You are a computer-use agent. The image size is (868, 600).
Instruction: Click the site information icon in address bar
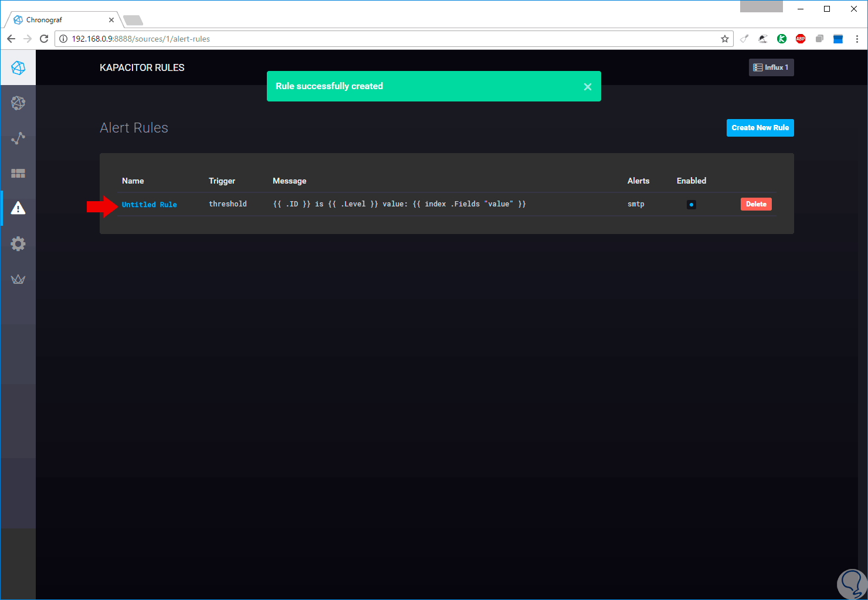tap(63, 39)
